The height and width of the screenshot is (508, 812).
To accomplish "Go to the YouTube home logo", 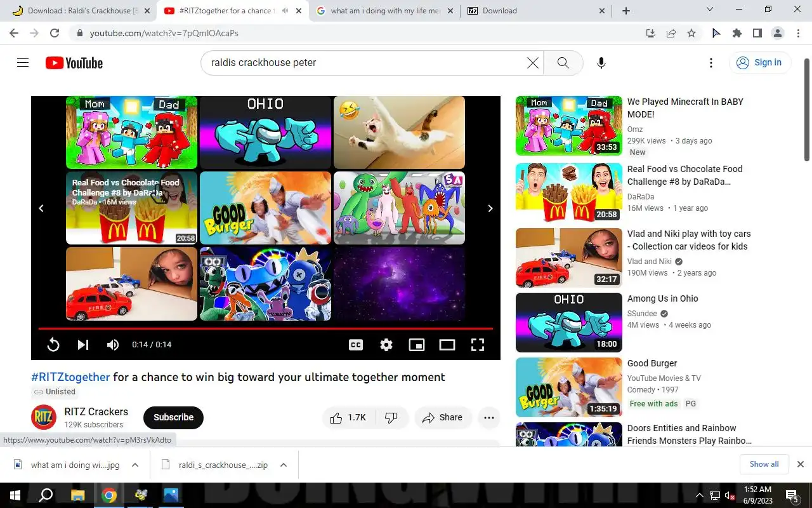I will [x=74, y=63].
